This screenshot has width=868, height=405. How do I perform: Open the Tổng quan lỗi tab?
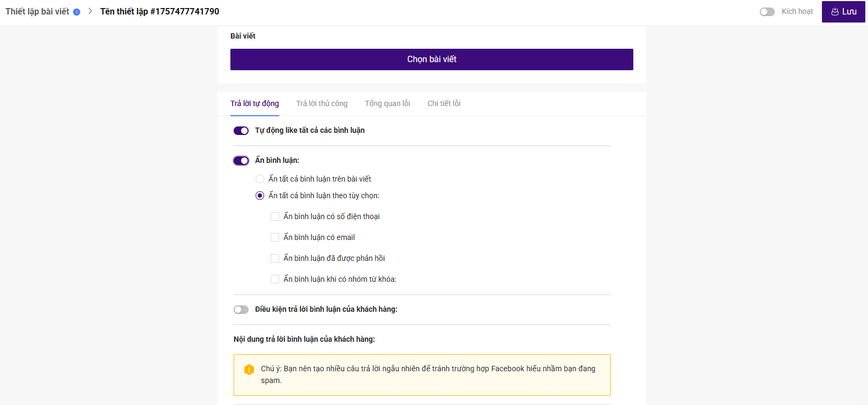point(387,103)
